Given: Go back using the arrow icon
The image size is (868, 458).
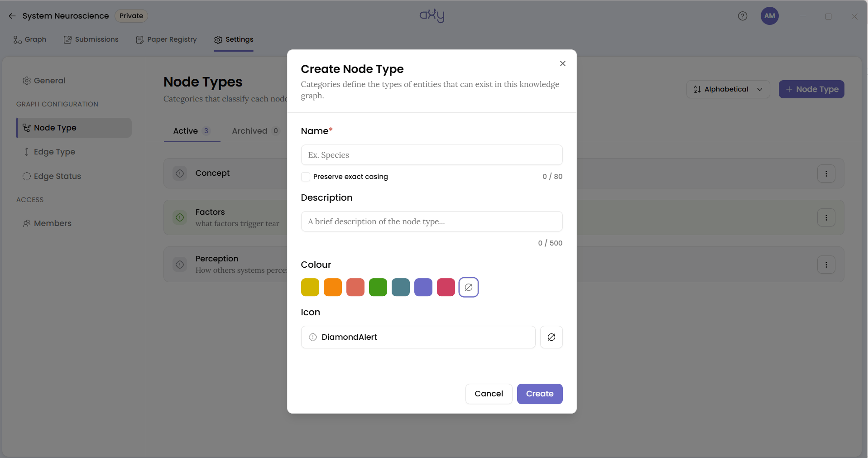Looking at the screenshot, I should coord(12,16).
